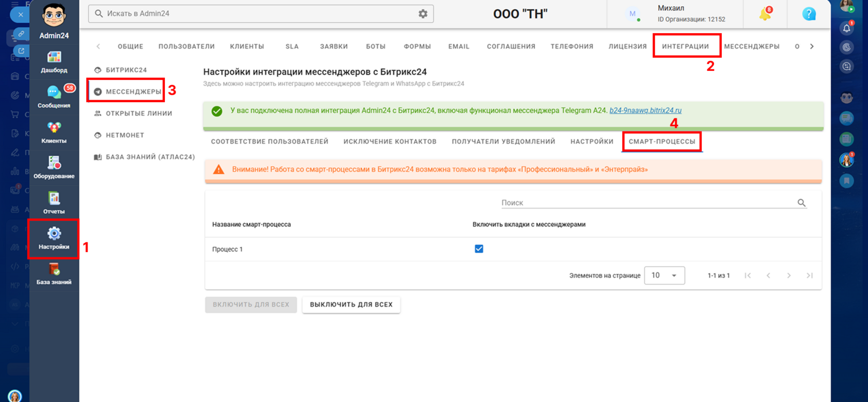Open the Reports sidebar icon

point(54,203)
